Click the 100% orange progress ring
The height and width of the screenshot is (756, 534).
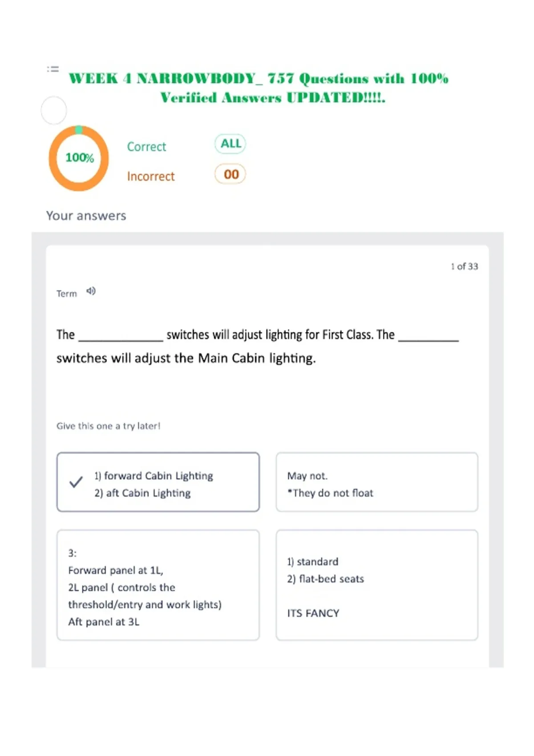pyautogui.click(x=79, y=158)
